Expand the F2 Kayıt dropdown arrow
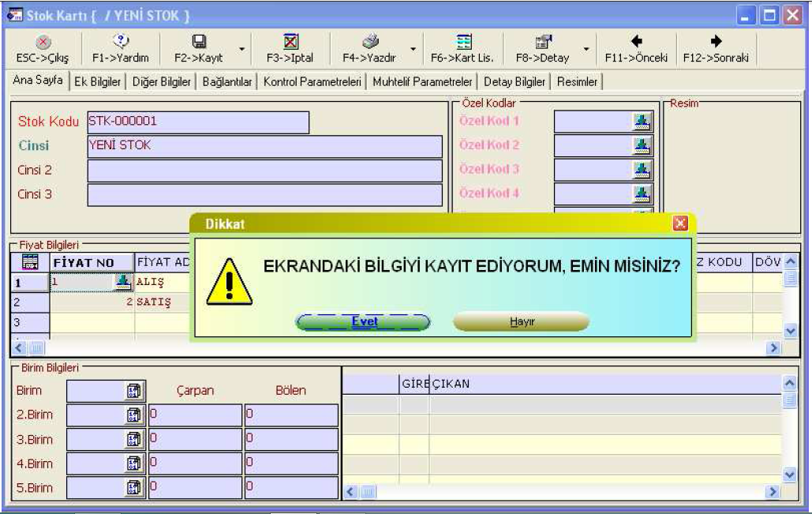812x514 pixels. 241,51
